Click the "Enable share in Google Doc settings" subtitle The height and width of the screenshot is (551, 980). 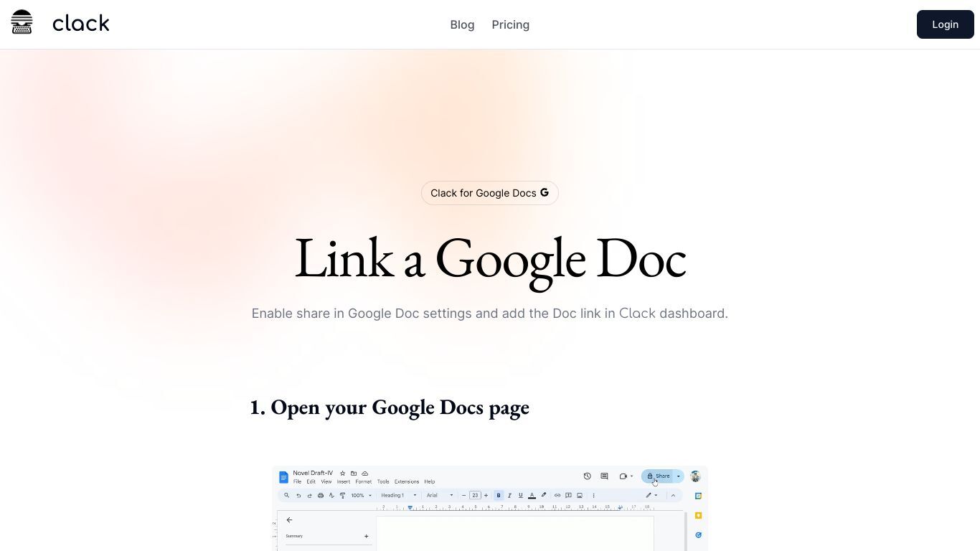[x=490, y=314]
